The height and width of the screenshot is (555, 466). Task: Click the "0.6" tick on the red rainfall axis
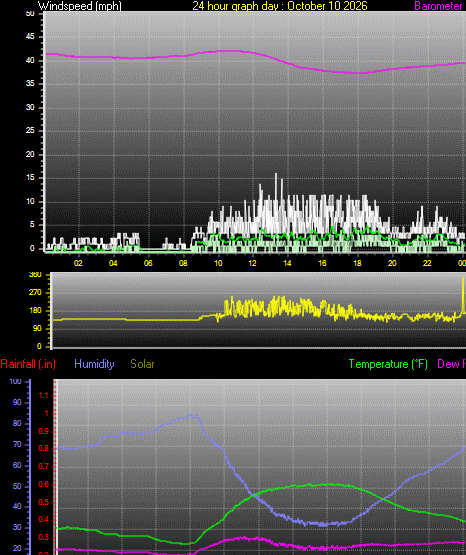[43, 484]
